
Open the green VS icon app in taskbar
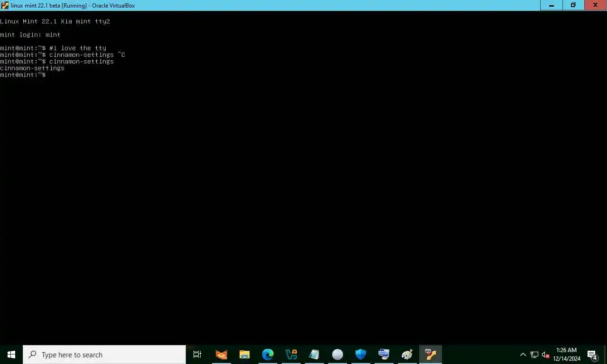point(291,355)
